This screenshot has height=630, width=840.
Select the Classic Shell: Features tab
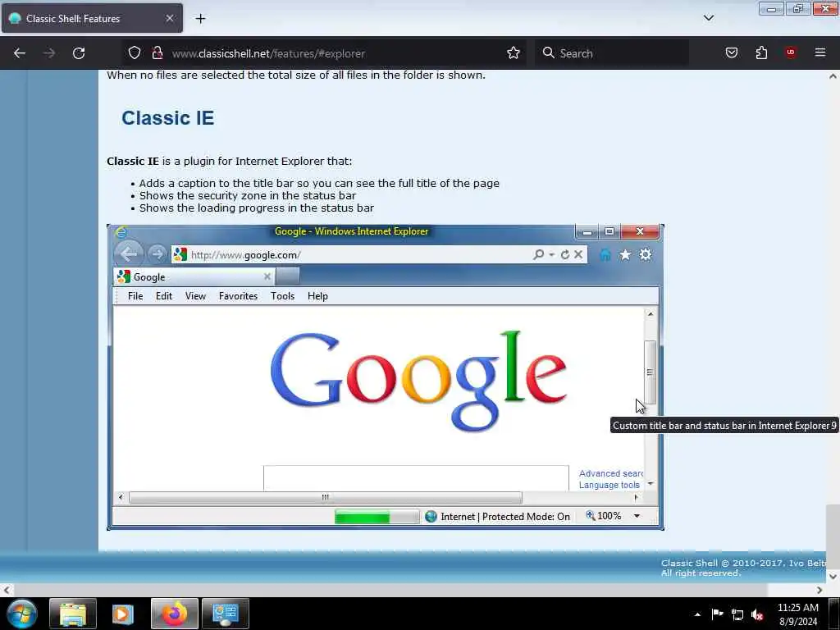[92, 18]
